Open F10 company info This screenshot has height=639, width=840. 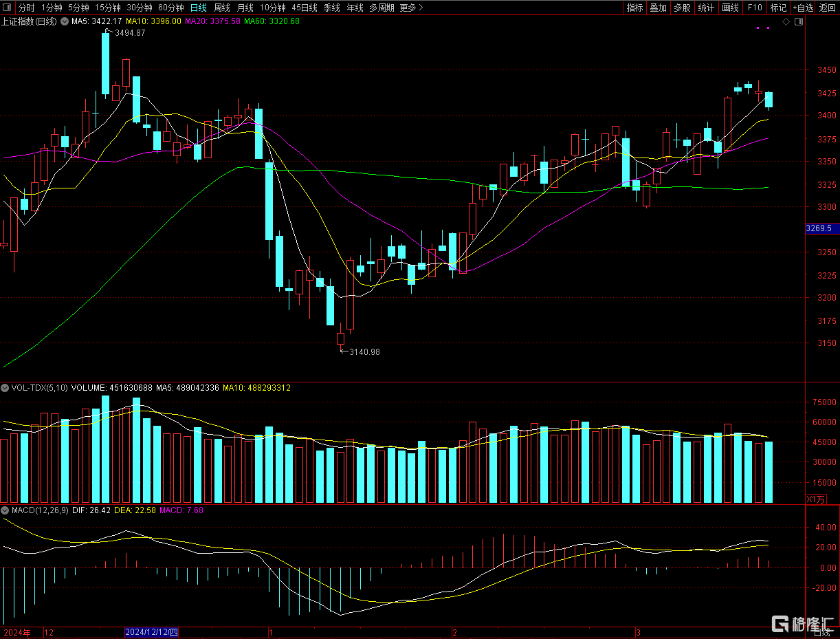click(755, 8)
